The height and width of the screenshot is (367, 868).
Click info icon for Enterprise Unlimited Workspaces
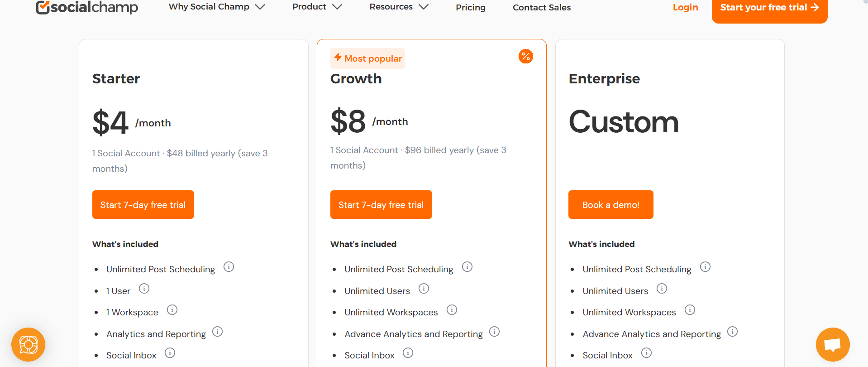click(x=690, y=310)
